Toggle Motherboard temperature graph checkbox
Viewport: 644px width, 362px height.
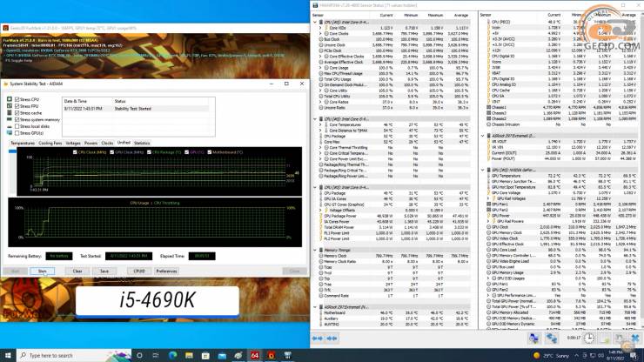210,152
